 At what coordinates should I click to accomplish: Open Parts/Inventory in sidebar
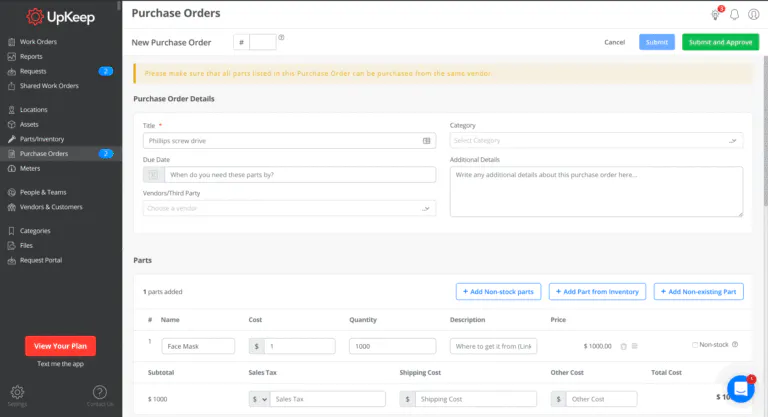point(42,139)
